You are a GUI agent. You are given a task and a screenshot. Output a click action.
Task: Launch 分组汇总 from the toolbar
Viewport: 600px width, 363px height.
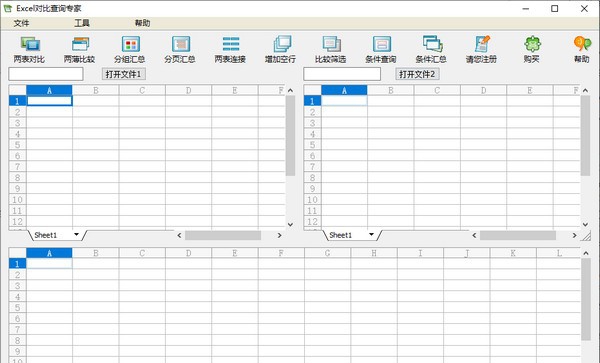click(130, 50)
